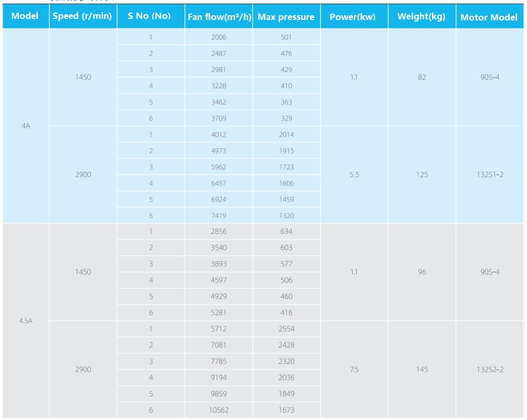Select motor model 132S2-2
Screen dimensions: 527x420
(490, 370)
